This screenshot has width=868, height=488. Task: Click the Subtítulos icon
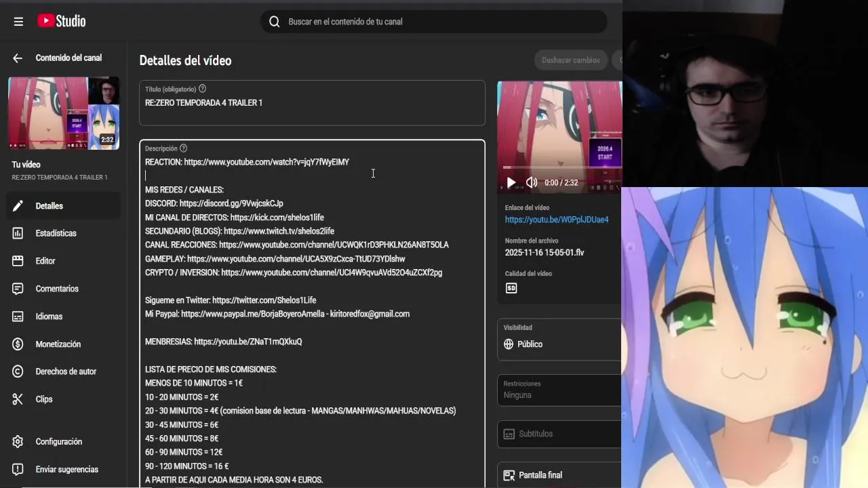[509, 434]
